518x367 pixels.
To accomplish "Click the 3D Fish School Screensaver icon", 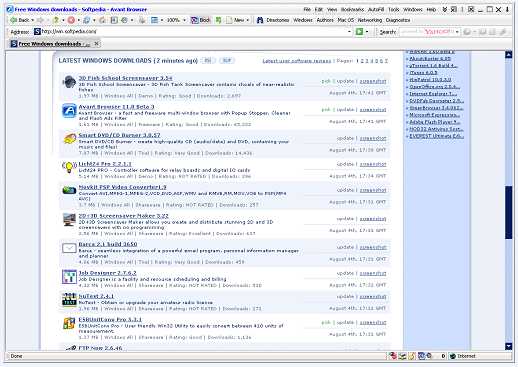I will tap(69, 82).
